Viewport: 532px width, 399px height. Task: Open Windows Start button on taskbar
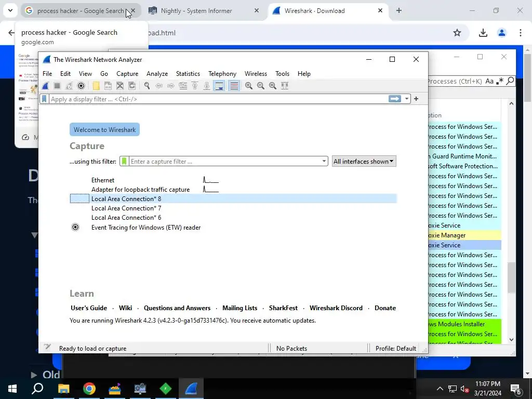coord(12,389)
